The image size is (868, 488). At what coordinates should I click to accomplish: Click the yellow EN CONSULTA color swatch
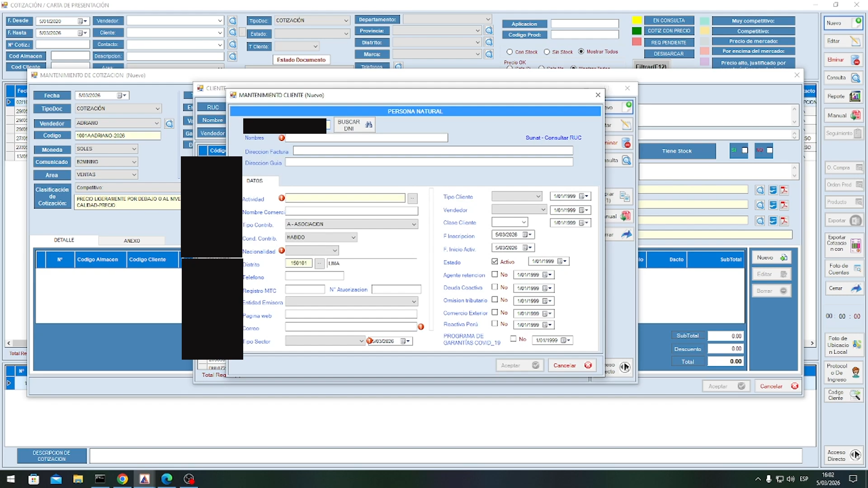click(637, 20)
